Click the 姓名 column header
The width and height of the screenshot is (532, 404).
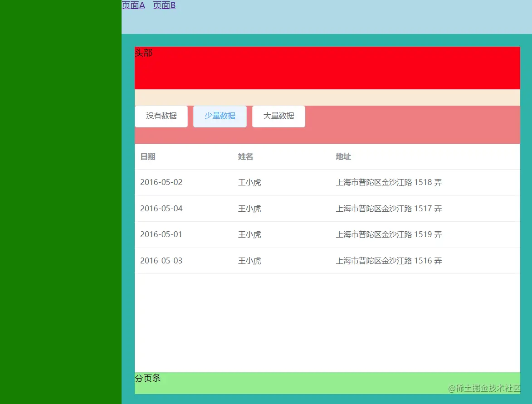click(245, 157)
